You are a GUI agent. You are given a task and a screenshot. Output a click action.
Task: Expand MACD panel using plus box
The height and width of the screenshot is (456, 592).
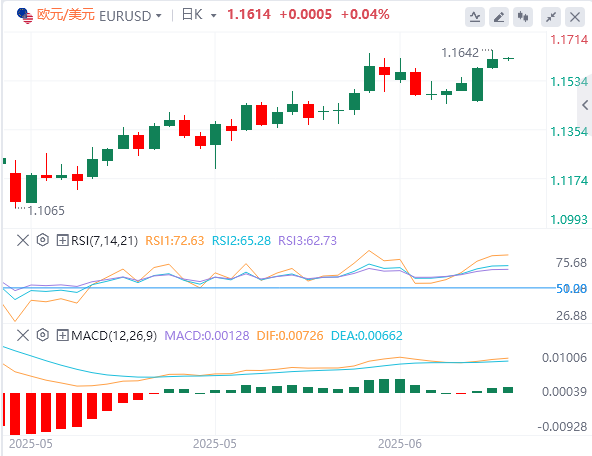(x=62, y=335)
